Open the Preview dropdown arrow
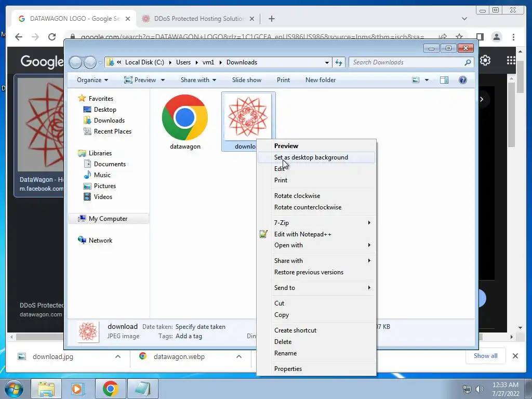 (x=163, y=80)
